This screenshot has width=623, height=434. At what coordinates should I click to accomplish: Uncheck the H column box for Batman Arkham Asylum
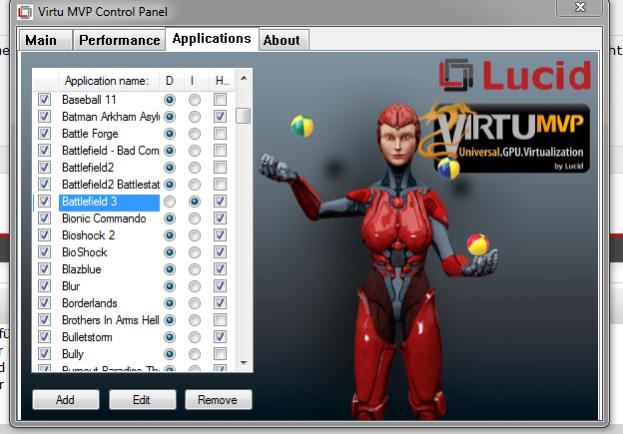click(x=220, y=116)
